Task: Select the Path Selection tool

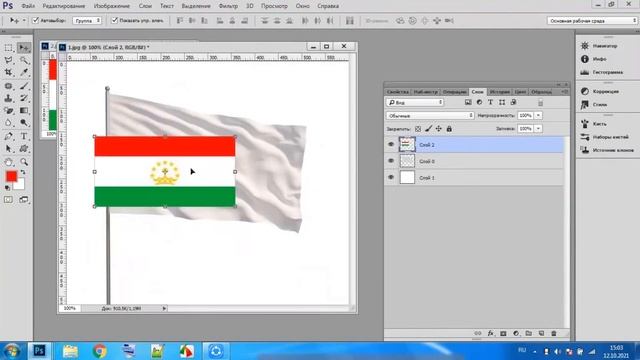Action: [x=9, y=149]
